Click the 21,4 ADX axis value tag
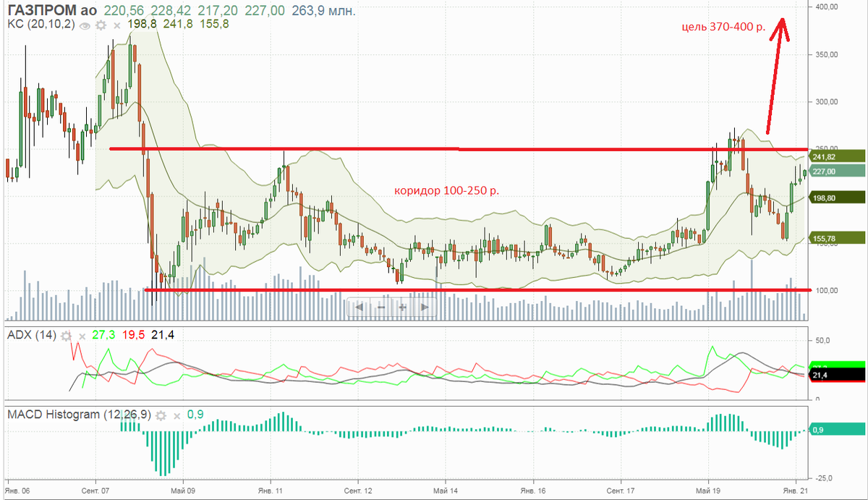This screenshot has height=500, width=868. tap(838, 375)
